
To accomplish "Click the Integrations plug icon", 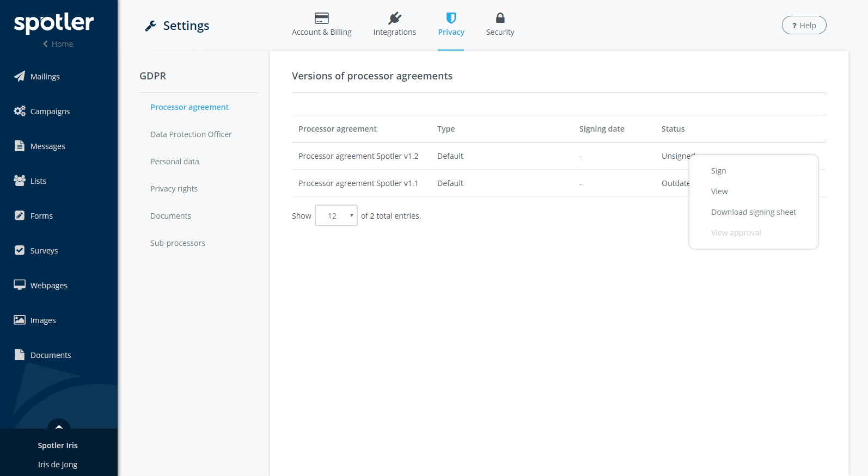I will coord(394,18).
